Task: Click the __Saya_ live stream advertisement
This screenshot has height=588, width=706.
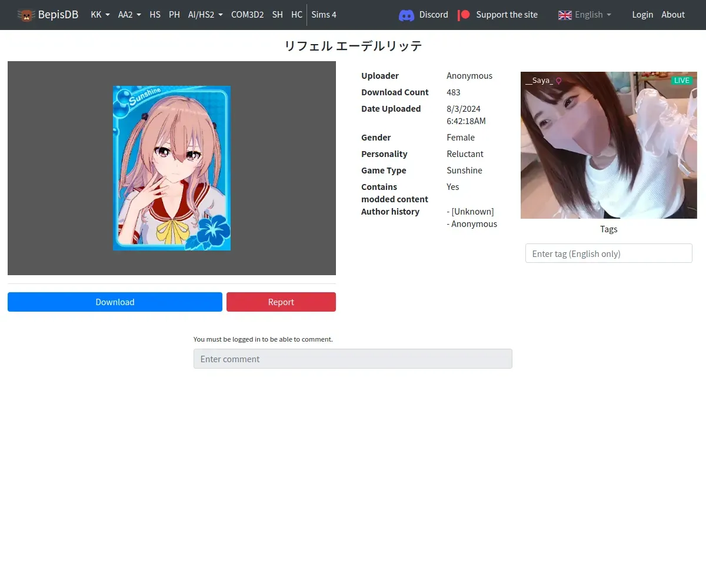Action: 609,145
